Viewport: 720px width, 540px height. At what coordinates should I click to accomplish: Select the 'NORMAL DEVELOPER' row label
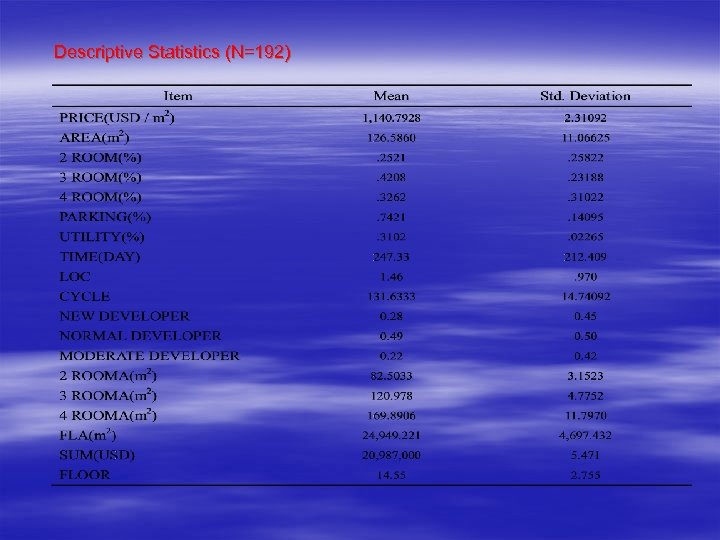140,336
